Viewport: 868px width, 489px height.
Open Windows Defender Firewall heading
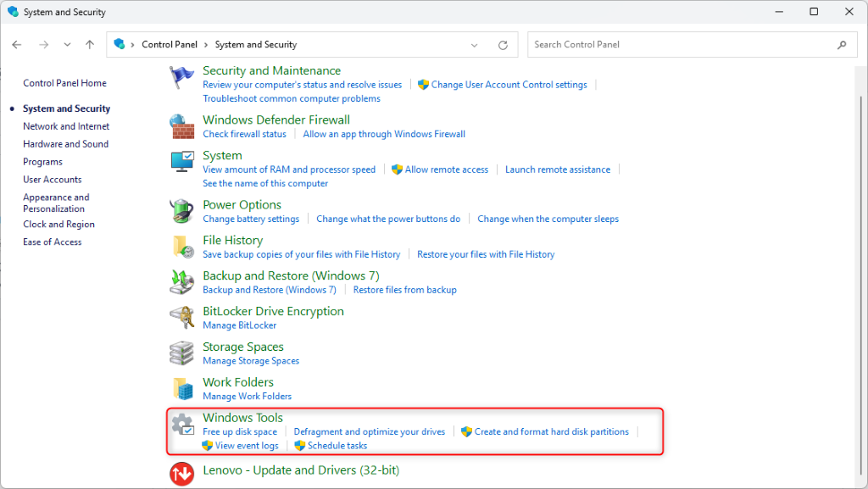276,120
